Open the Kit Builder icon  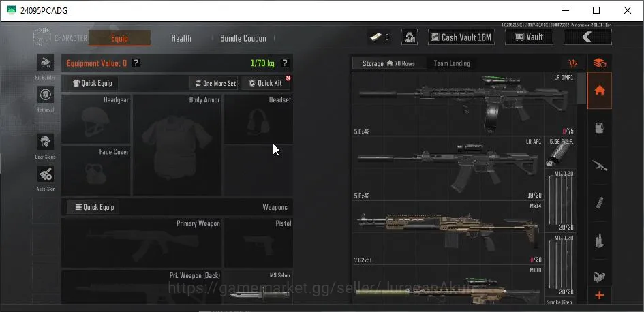[45, 63]
